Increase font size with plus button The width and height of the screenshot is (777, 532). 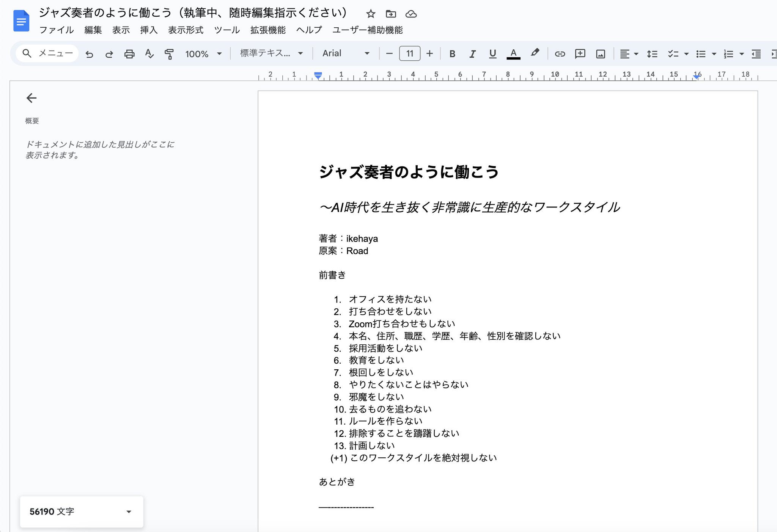(x=429, y=54)
